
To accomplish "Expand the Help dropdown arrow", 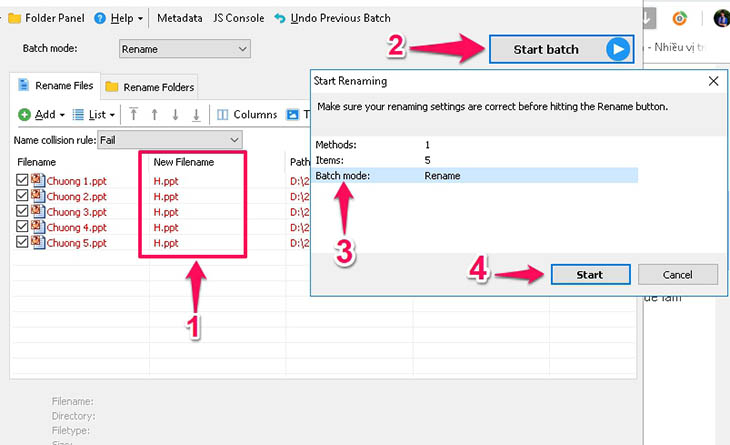I will click(x=140, y=19).
